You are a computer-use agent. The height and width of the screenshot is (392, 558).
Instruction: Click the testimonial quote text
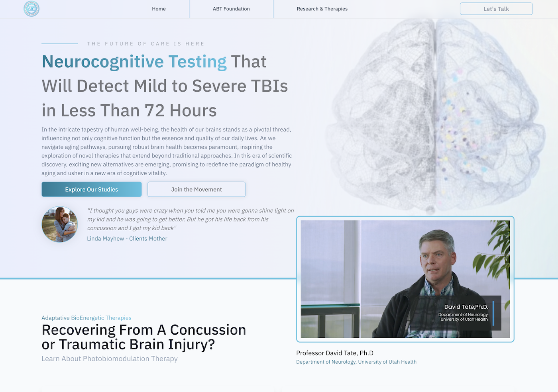point(190,219)
